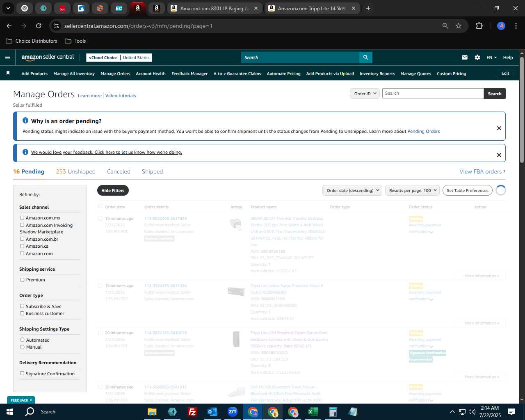Viewport: 525px width, 420px height.
Task: Open Outlook from the taskbar
Action: (x=212, y=411)
